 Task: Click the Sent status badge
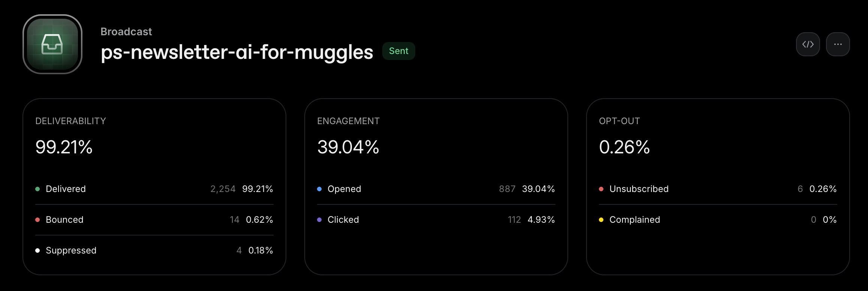pyautogui.click(x=398, y=51)
